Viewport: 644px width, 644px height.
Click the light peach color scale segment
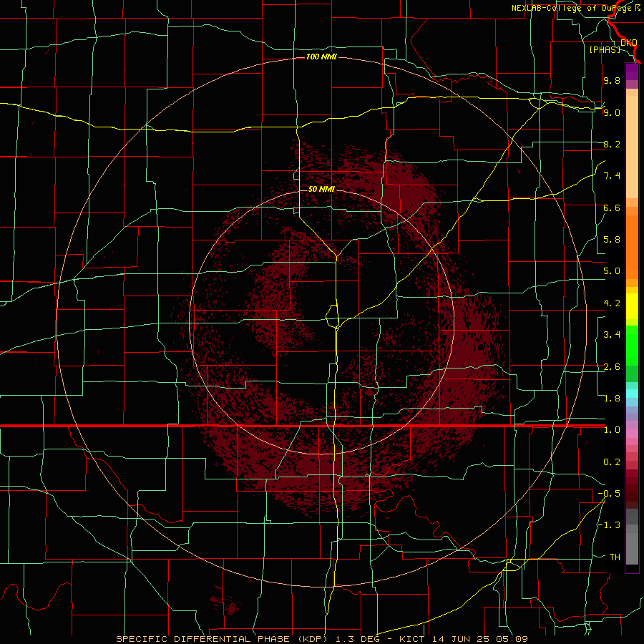click(x=632, y=147)
